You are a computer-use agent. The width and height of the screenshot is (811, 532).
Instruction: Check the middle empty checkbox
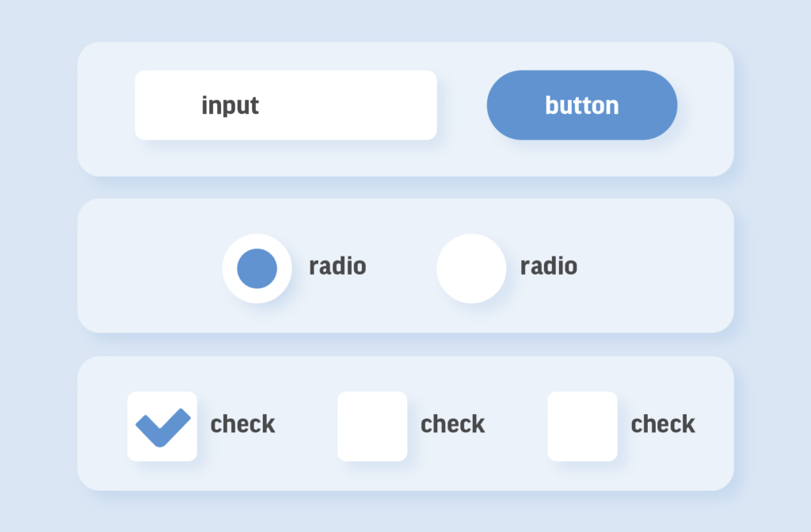pos(372,426)
